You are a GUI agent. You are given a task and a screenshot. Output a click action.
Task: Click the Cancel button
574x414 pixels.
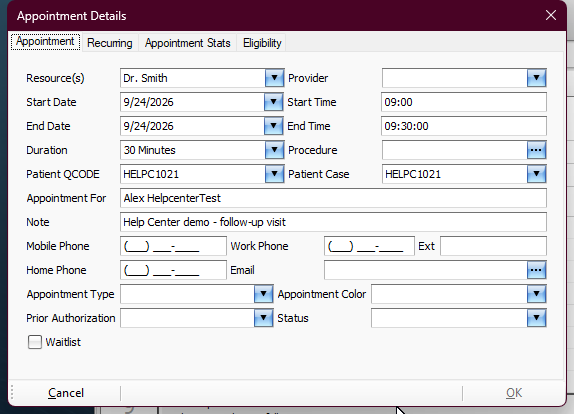pyautogui.click(x=66, y=393)
